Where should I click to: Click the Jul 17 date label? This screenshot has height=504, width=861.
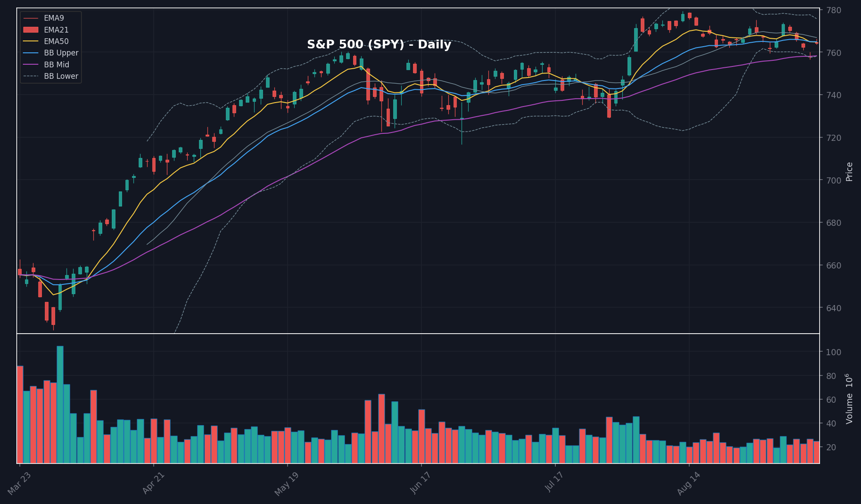pyautogui.click(x=554, y=482)
